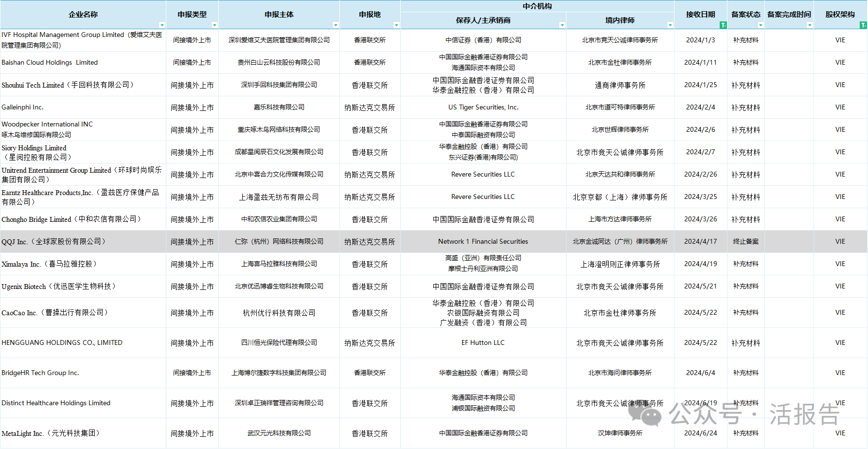This screenshot has height=449, width=868.
Task: Select the Distinct Healthcare Holdings Limited cell
Action: tap(83, 403)
